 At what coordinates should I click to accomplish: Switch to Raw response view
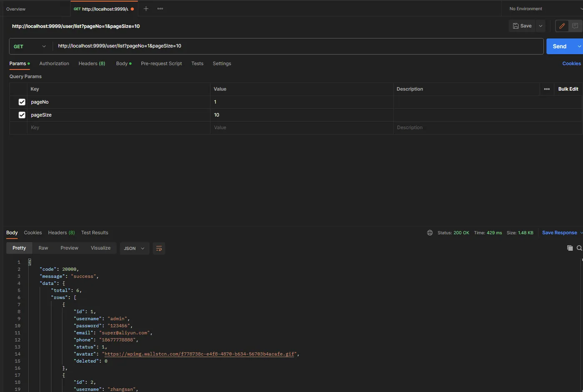[x=43, y=248]
